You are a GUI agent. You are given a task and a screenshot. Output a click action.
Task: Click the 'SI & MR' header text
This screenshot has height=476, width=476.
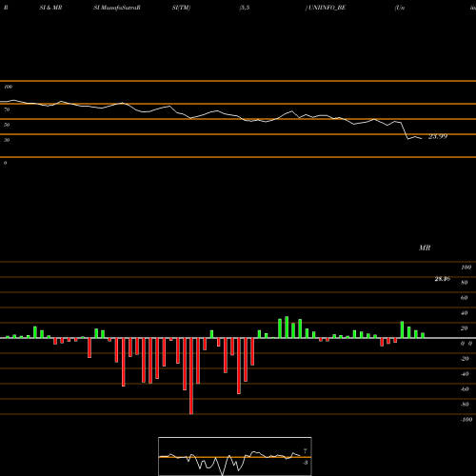[x=50, y=8]
